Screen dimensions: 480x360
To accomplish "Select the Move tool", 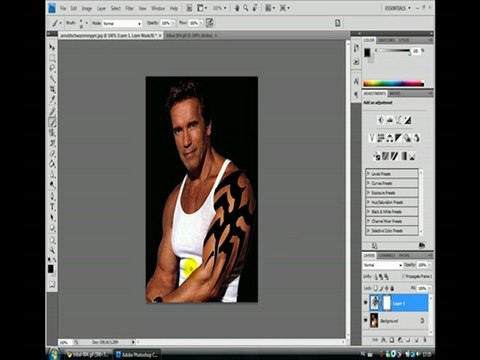I will pos(52,48).
